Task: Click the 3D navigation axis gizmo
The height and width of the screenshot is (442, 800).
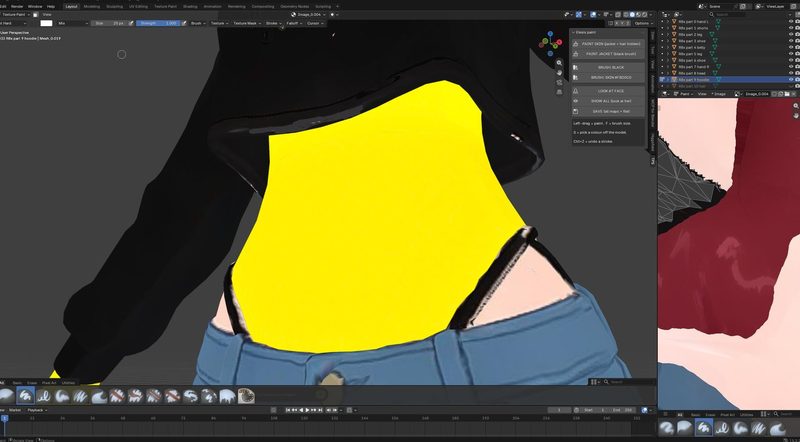Action: (551, 43)
